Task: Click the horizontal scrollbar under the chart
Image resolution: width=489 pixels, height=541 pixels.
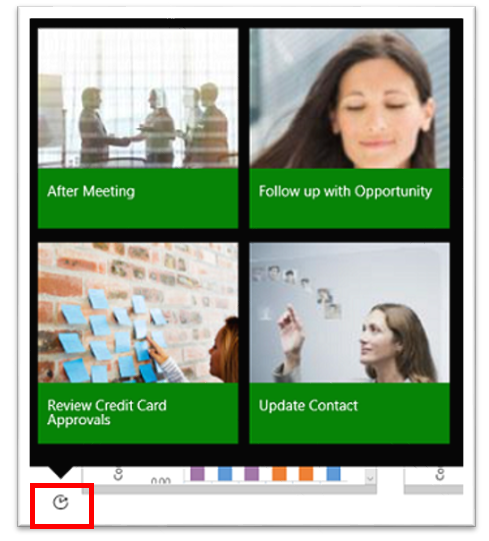Action: coord(229,489)
